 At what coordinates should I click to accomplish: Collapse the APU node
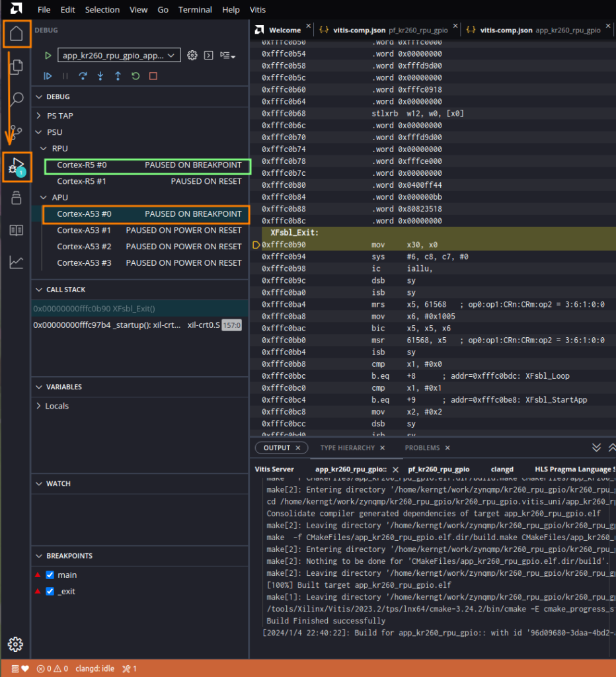(44, 197)
